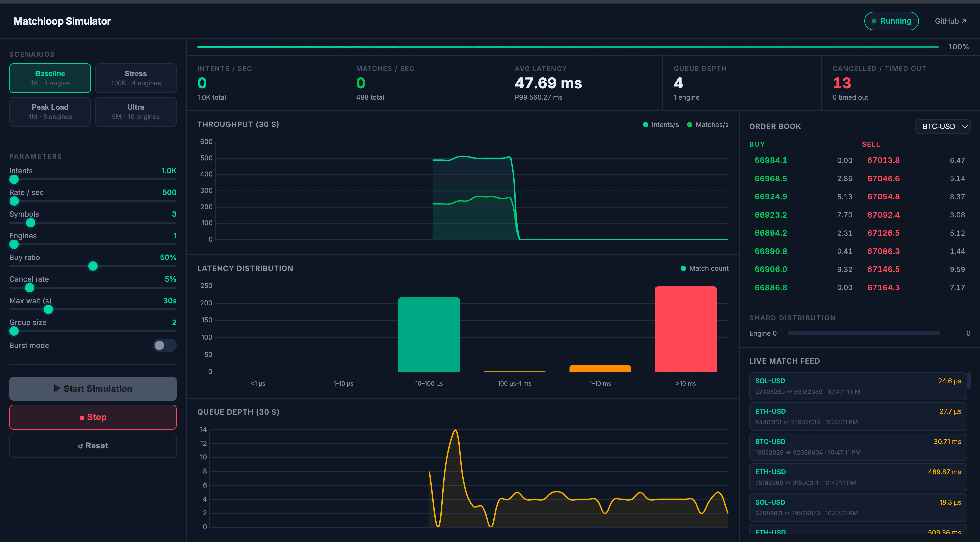This screenshot has width=980, height=542.
Task: Click the P99 560.27 ms text
Action: (538, 97)
